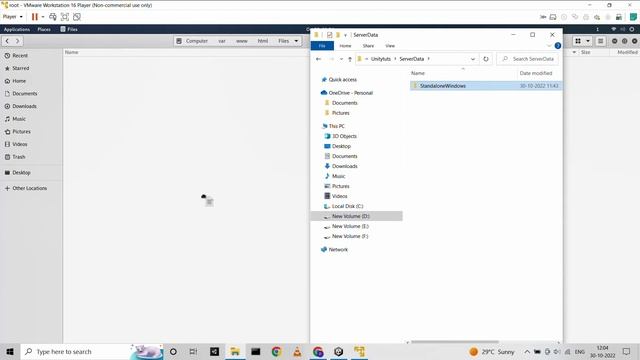Open address bar history dropdown in Explorer
Screen dimensions: 640x360
coord(473,59)
